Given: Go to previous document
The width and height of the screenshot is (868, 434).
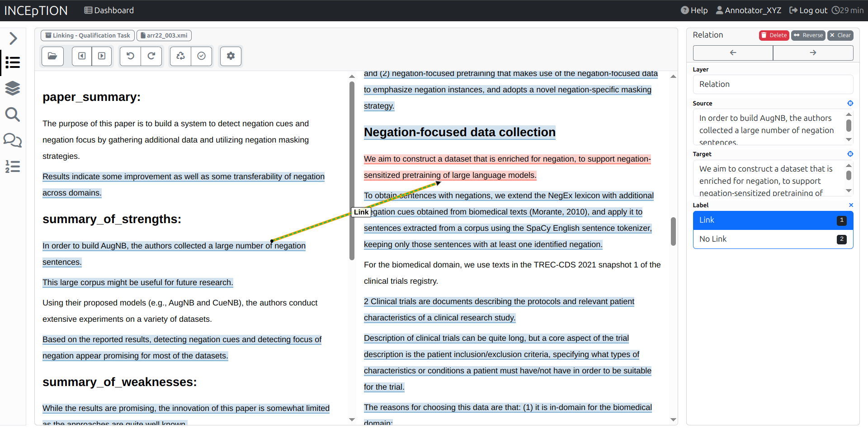Looking at the screenshot, I should tap(82, 56).
